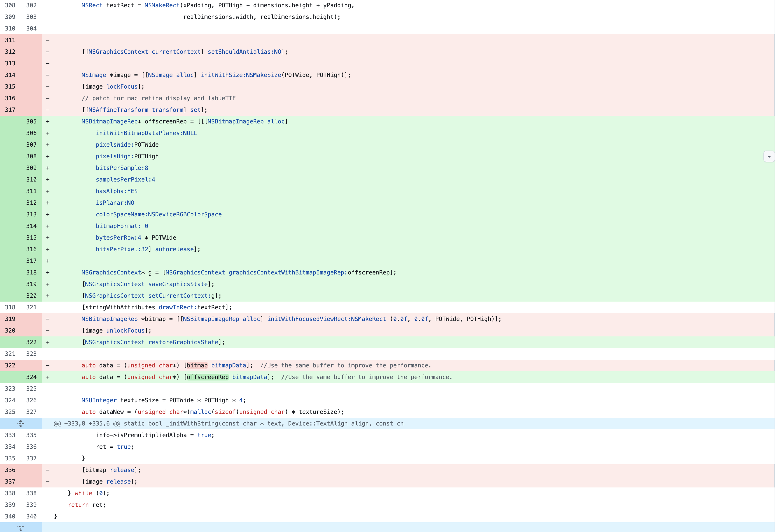Click highlighted 'bitmap' token on line 322
Screen dimensions: 777x532
pos(197,365)
